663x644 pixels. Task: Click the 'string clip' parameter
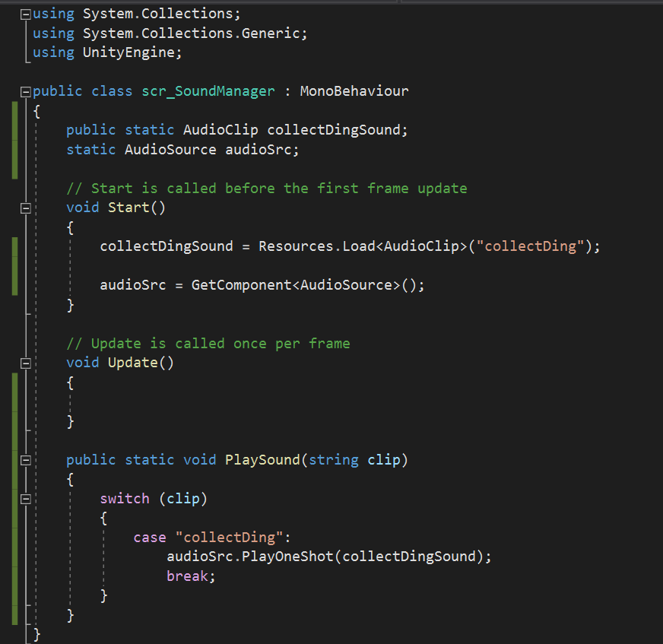(356, 460)
